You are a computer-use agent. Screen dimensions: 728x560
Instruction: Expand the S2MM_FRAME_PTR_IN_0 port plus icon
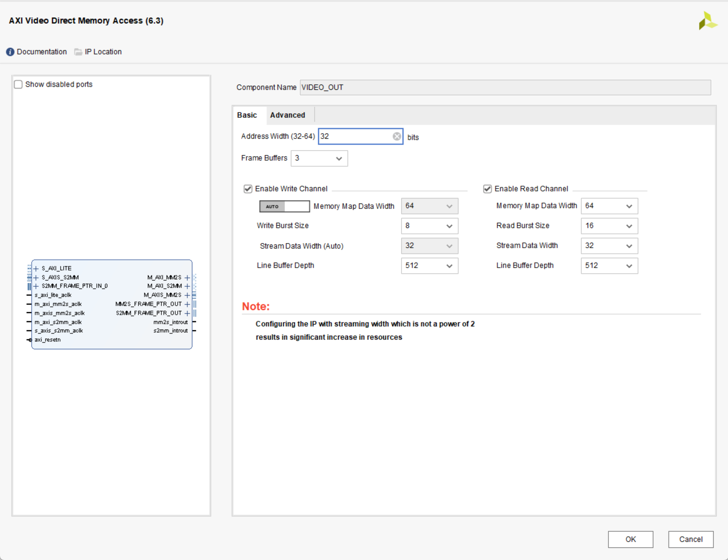[x=36, y=286]
